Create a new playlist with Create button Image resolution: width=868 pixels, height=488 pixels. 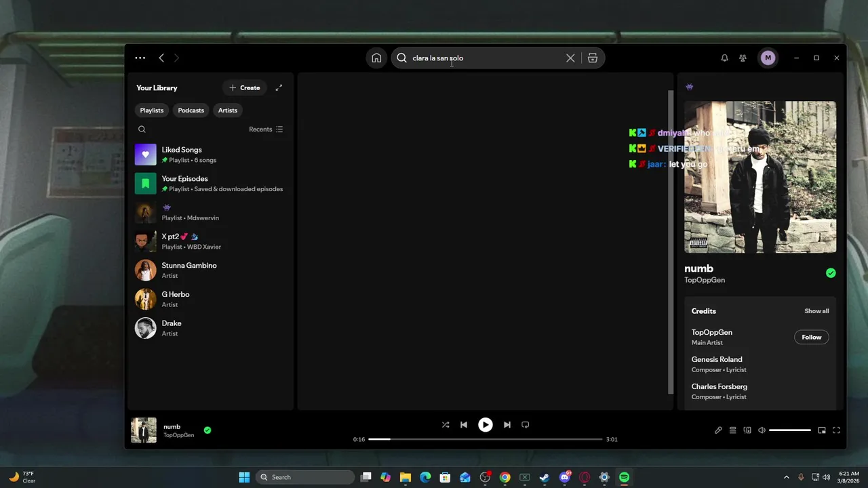(x=245, y=87)
